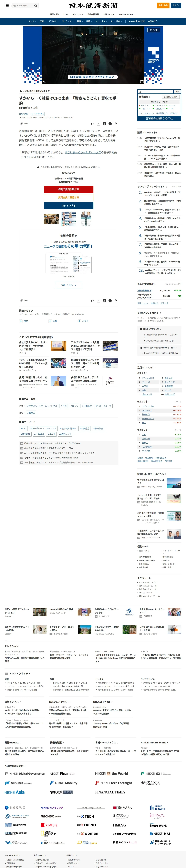Open すかいらーくホールディングス article link
This screenshot has height=868, width=186.
(83, 152)
